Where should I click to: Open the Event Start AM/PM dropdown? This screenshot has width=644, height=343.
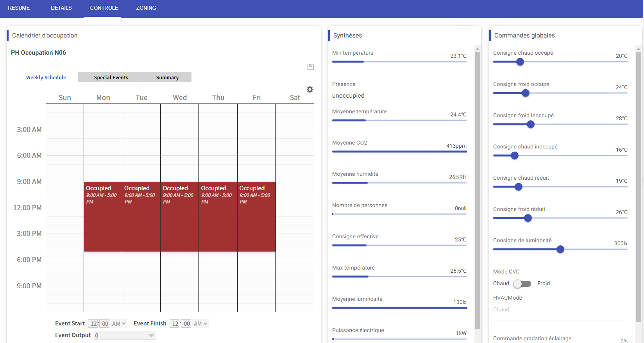coord(119,323)
